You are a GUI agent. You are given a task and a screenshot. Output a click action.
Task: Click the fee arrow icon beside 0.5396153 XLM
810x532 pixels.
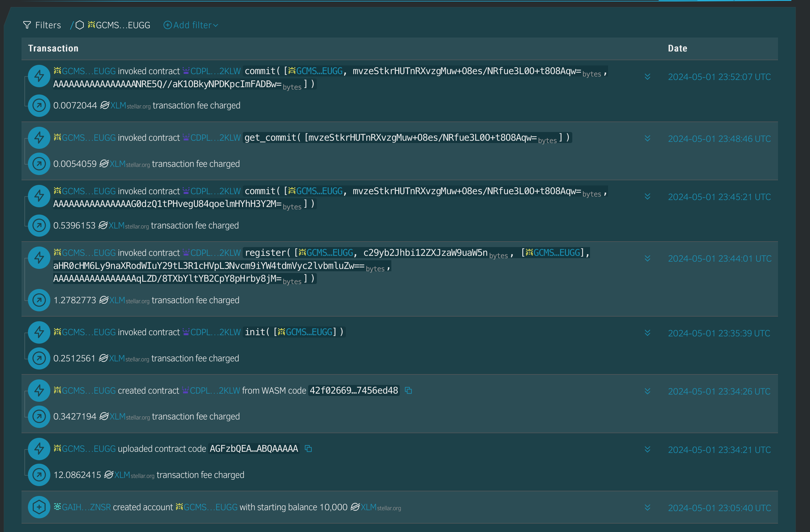coord(39,225)
